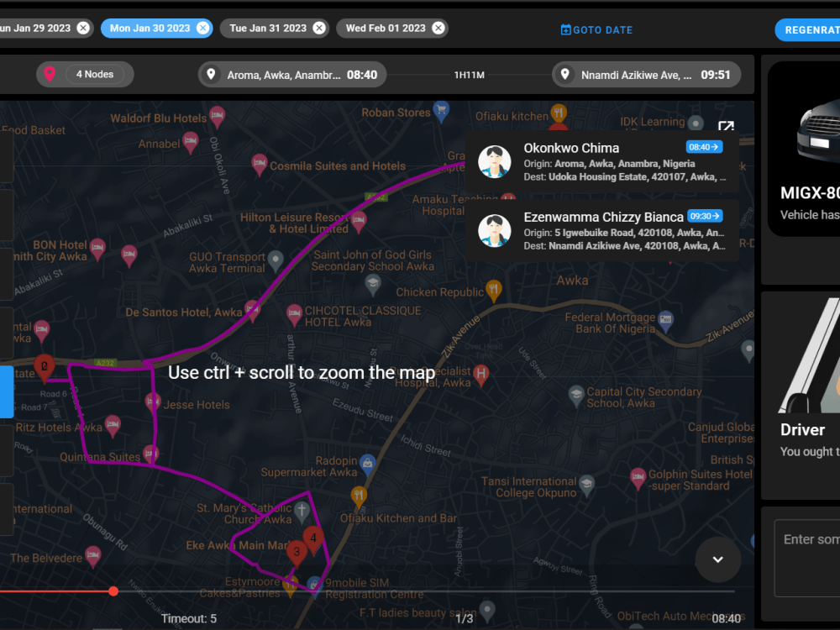
Task: Click CIHCOTEL CLASSIQUE HOTEL pin
Action: (294, 314)
